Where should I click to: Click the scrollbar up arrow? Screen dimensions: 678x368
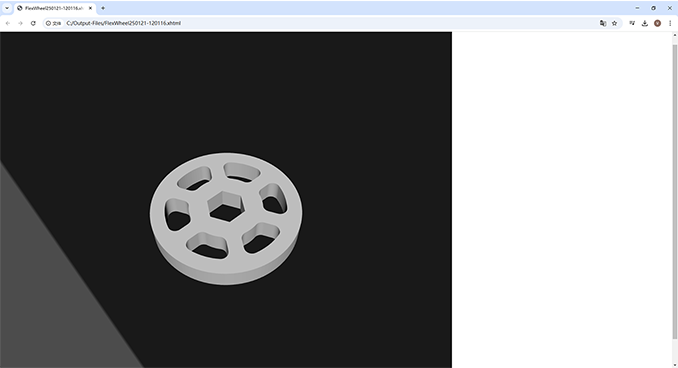[675, 35]
